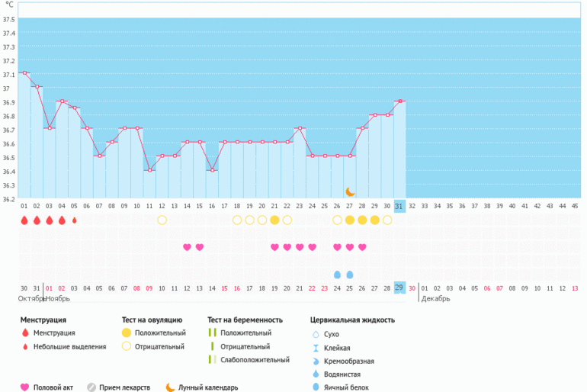Select the negative ovulation test on day 12

[x=162, y=220]
